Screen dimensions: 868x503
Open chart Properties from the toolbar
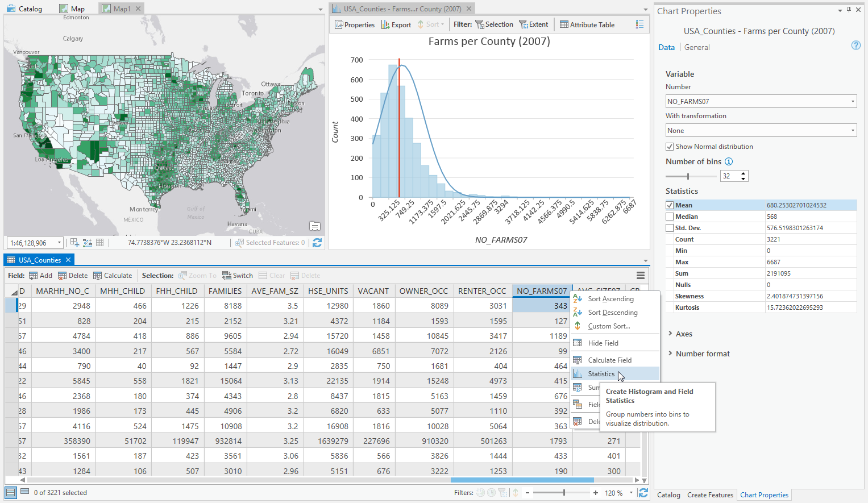click(355, 24)
